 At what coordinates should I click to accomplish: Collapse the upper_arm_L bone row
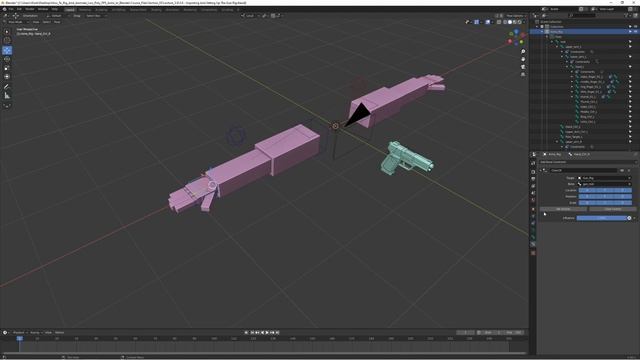click(557, 47)
